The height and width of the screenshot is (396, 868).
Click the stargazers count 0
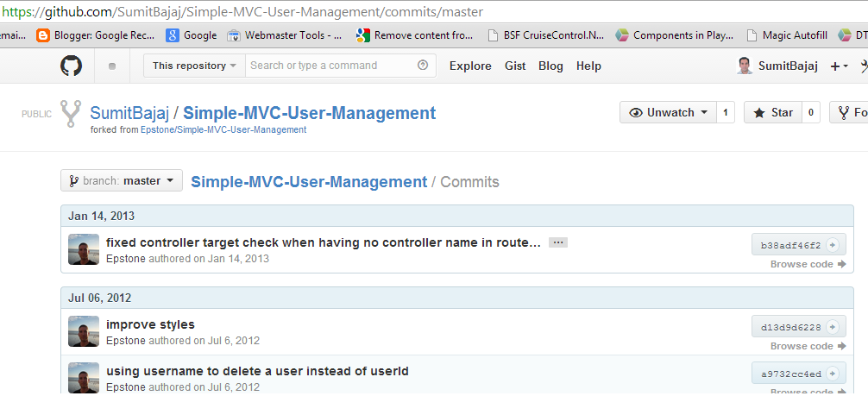[810, 112]
